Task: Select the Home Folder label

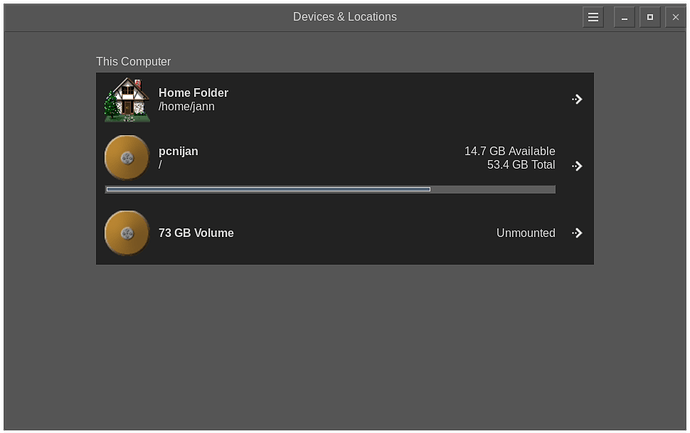Action: 193,93
